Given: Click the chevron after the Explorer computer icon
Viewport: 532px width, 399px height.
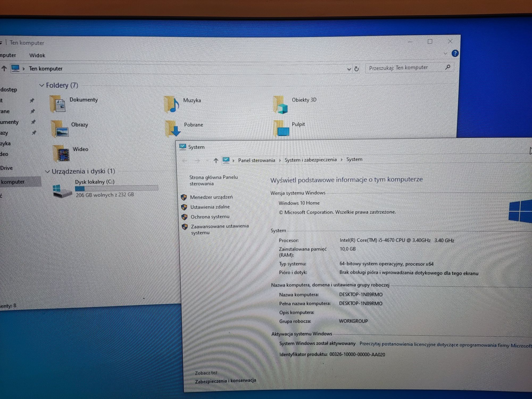Looking at the screenshot, I should pyautogui.click(x=24, y=69).
